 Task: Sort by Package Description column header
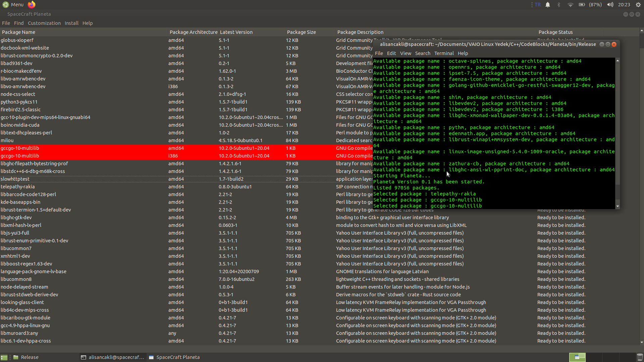436,32
